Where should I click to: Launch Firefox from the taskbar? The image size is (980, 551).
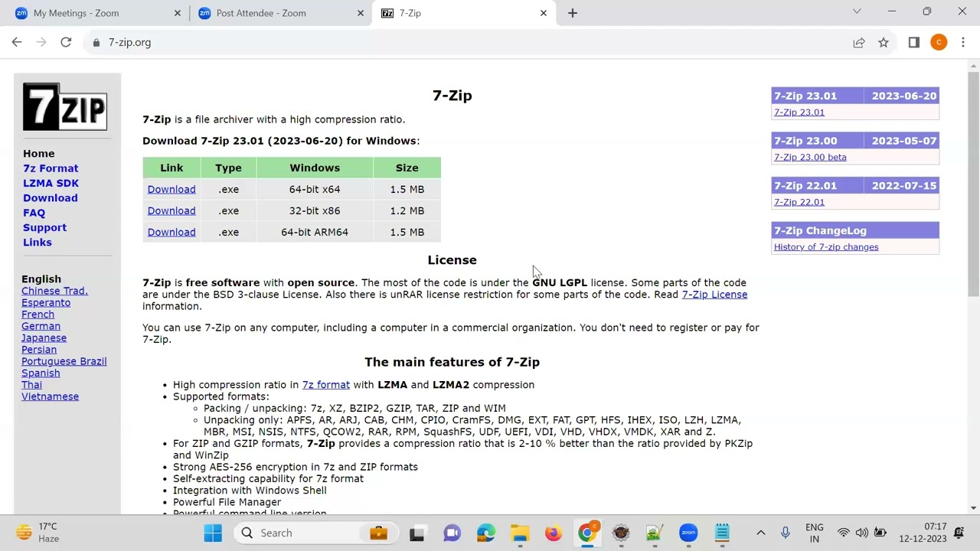tap(553, 533)
